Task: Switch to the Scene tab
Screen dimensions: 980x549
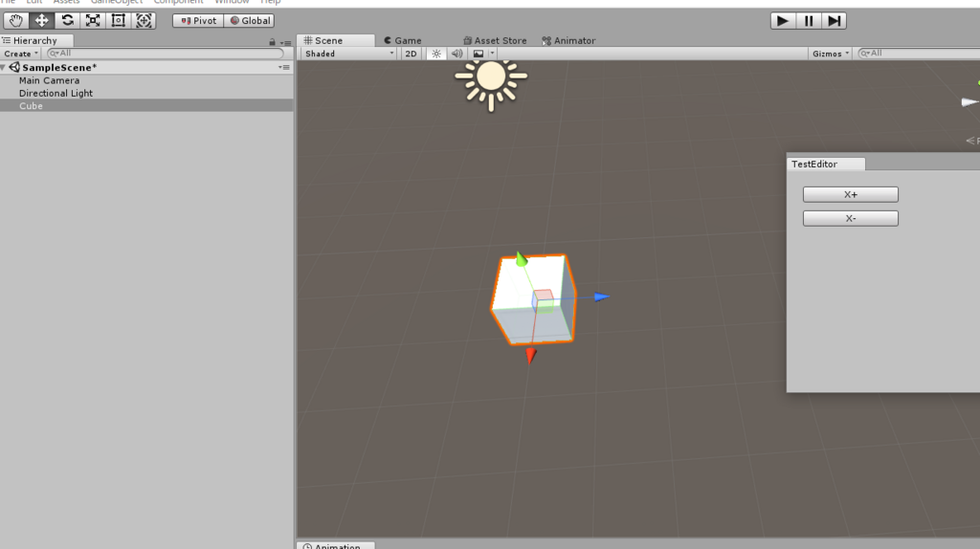Action: [336, 40]
